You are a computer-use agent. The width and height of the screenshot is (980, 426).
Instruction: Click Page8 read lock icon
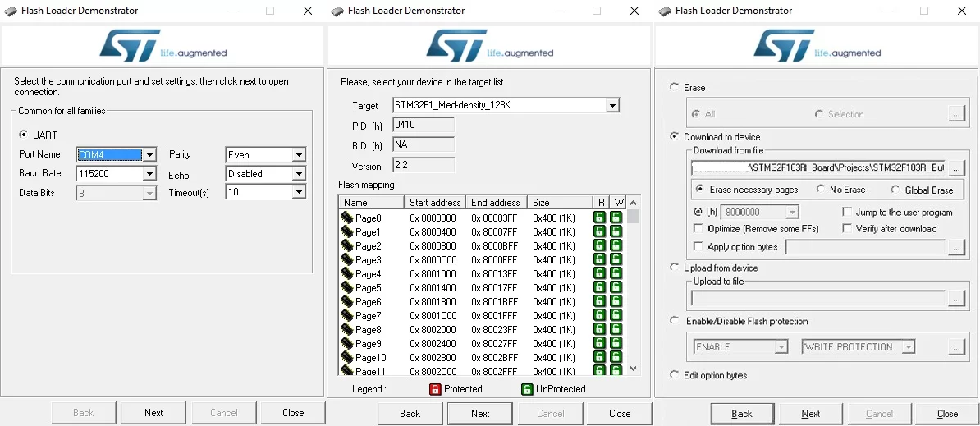coord(599,330)
